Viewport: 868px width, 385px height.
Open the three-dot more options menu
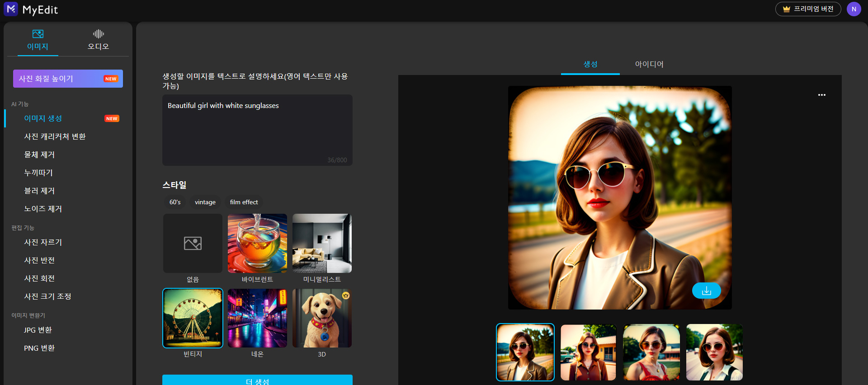coord(822,95)
